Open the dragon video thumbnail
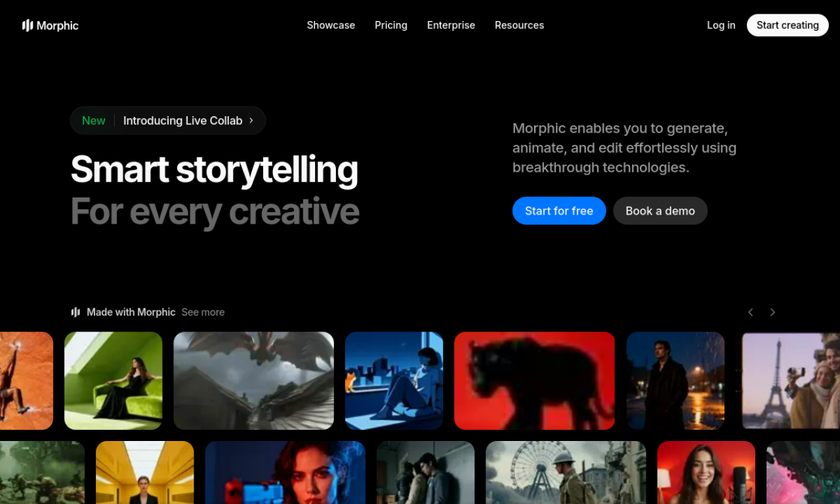840x504 pixels. point(253,381)
